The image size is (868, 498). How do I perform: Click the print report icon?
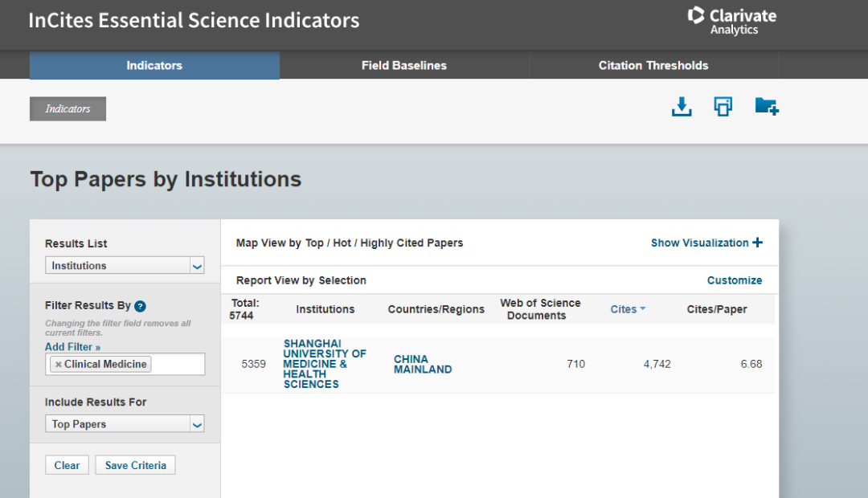coord(723,107)
